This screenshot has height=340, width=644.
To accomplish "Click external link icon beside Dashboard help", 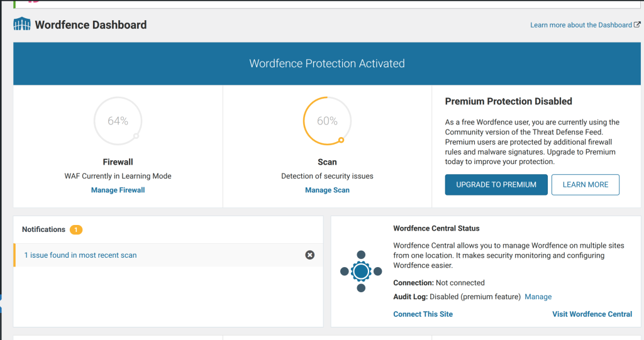I will pyautogui.click(x=637, y=25).
